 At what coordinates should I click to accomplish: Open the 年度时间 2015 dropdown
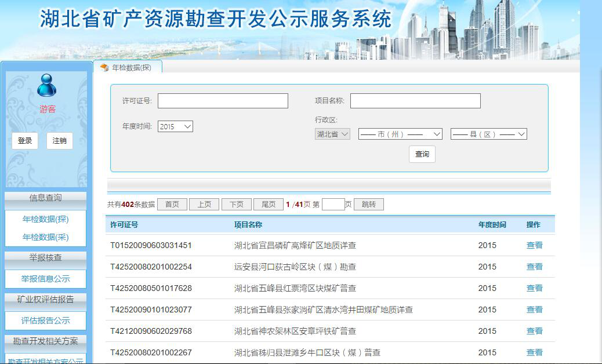175,126
